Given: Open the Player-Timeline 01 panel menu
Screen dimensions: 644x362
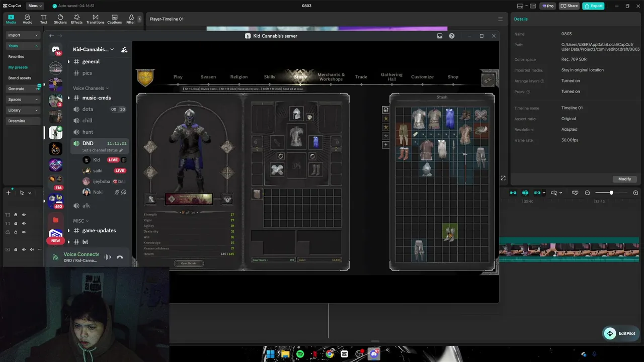Looking at the screenshot, I should coord(500,19).
